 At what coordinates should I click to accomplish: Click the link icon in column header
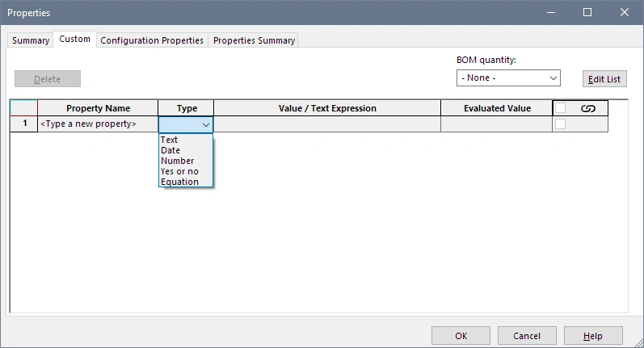[x=587, y=108]
